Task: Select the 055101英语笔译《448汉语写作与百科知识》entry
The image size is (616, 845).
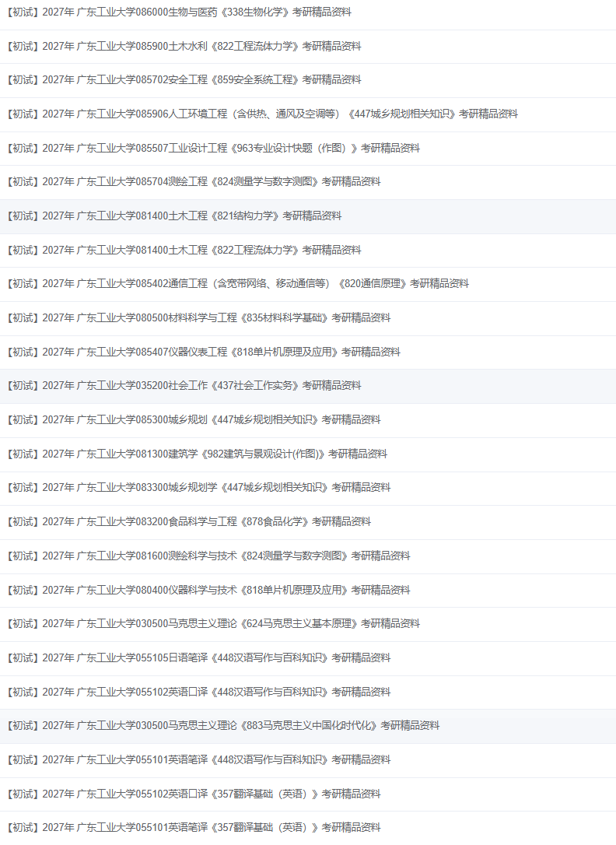Action: 198,759
